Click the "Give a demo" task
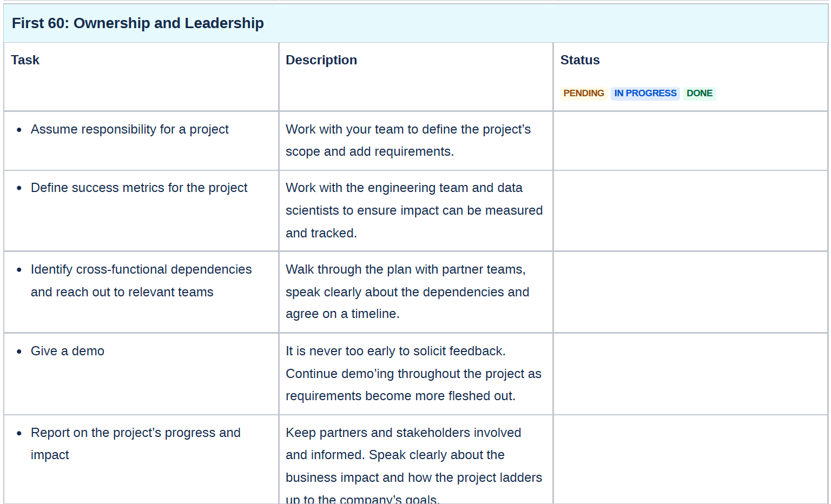Image resolution: width=831 pixels, height=504 pixels. pyautogui.click(x=68, y=352)
